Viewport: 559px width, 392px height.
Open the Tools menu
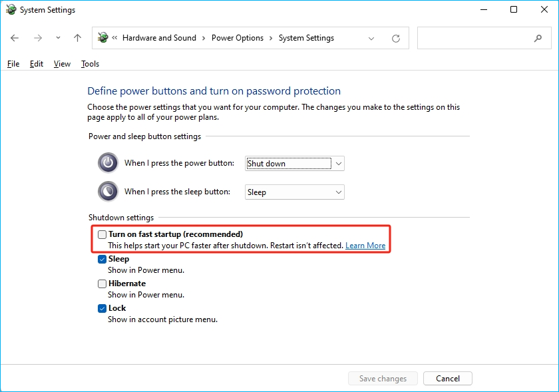[x=90, y=64]
